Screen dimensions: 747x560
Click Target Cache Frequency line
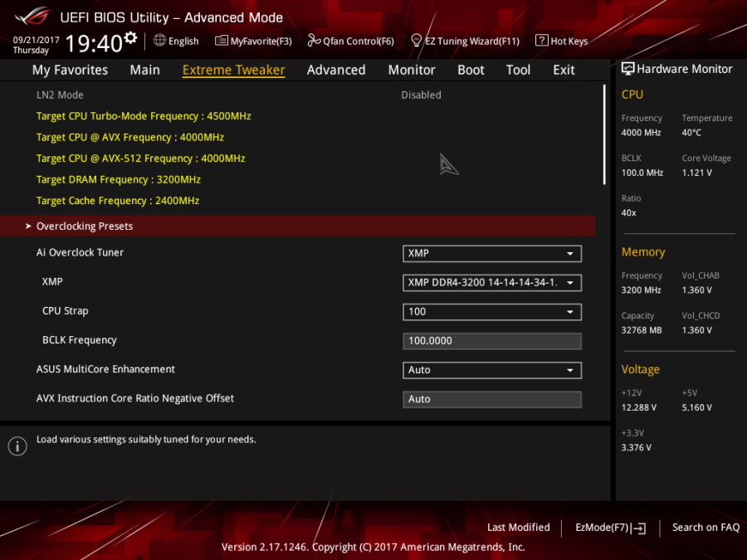click(118, 201)
